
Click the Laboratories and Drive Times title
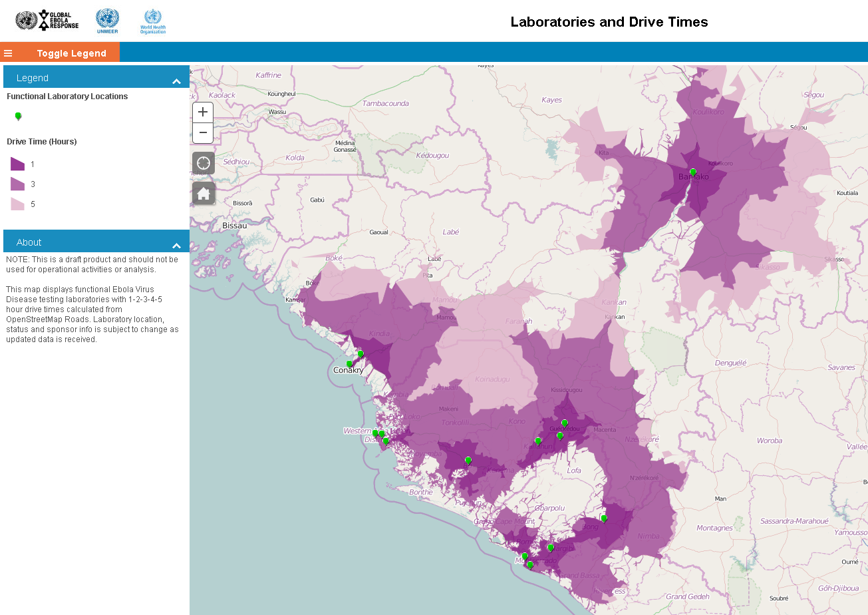[x=609, y=22]
